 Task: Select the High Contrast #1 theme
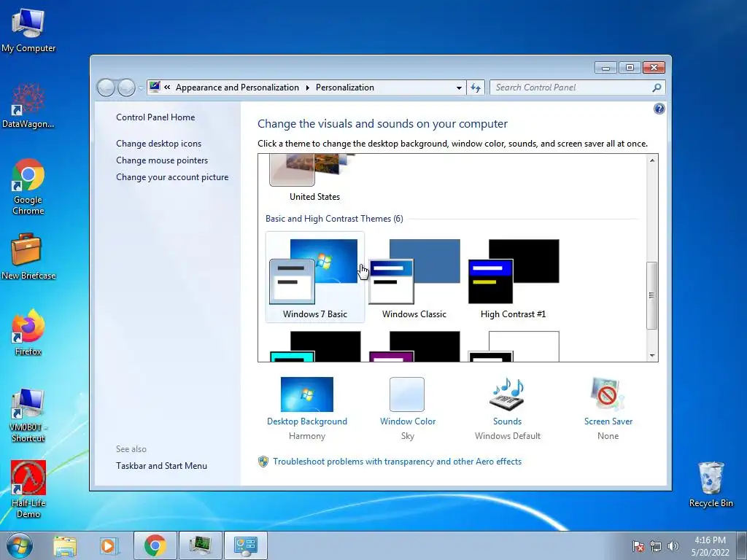pyautogui.click(x=513, y=277)
